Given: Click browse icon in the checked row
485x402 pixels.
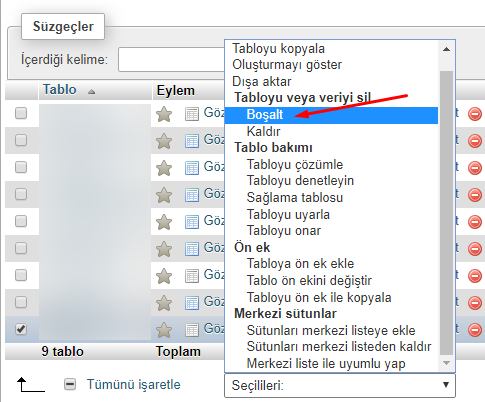Looking at the screenshot, I should click(192, 330).
